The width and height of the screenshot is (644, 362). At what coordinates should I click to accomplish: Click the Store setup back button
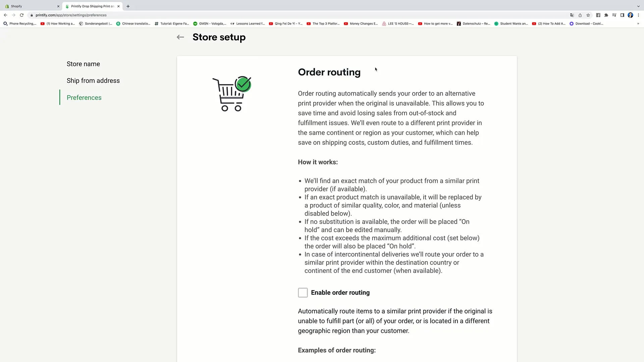[x=180, y=37]
